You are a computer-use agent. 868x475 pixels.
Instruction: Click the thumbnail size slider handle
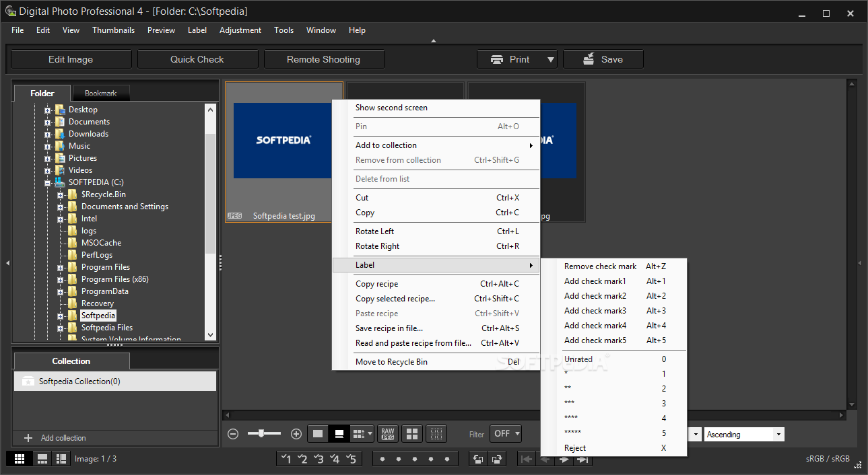[x=261, y=434]
